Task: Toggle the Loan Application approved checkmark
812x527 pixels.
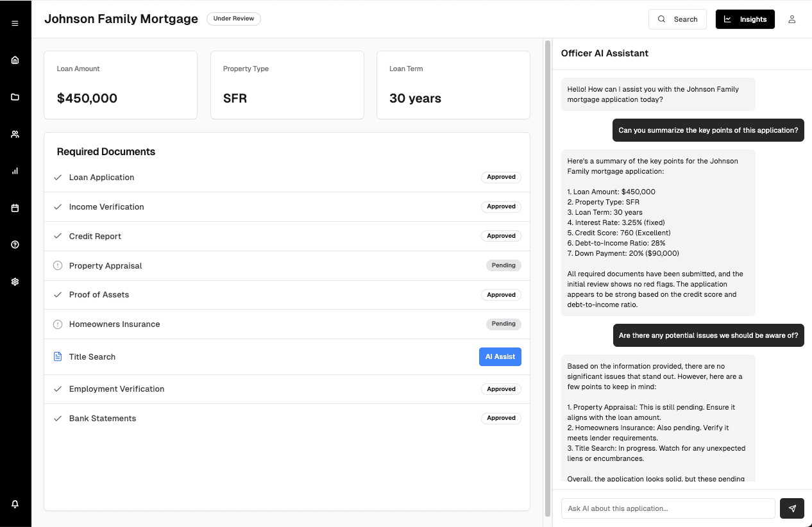Action: point(57,177)
